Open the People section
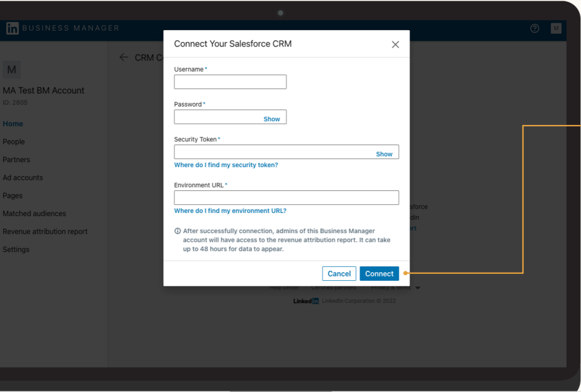This screenshot has width=581, height=392. 14,141
